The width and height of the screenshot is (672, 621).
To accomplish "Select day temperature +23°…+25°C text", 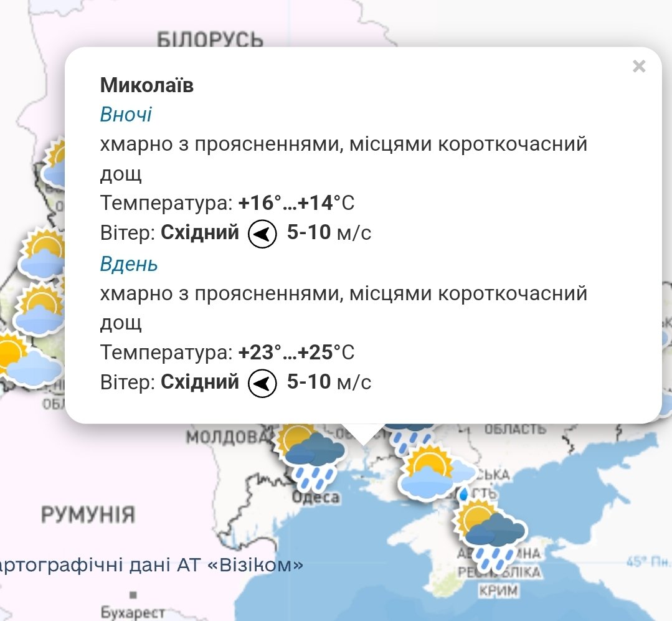I will pyautogui.click(x=296, y=353).
